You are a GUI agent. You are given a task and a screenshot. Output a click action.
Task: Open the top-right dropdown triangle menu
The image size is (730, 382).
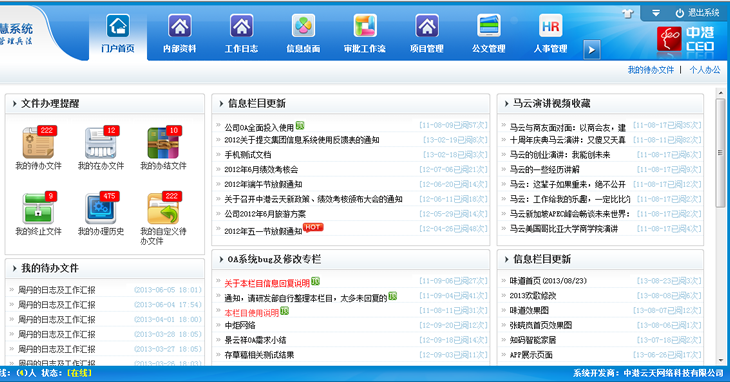click(656, 13)
